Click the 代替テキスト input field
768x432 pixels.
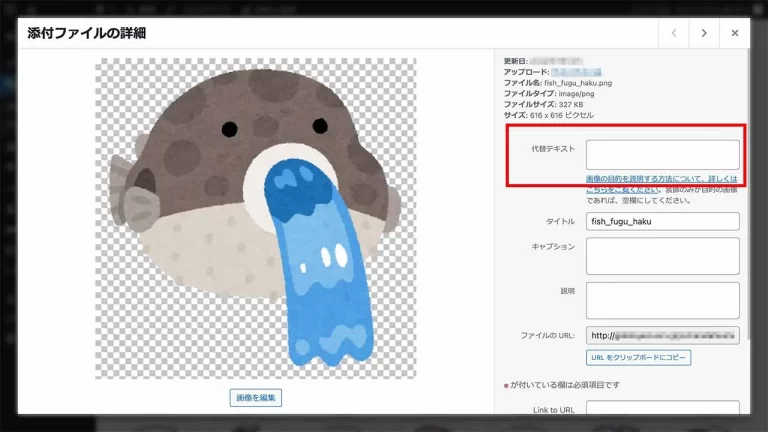pyautogui.click(x=663, y=155)
